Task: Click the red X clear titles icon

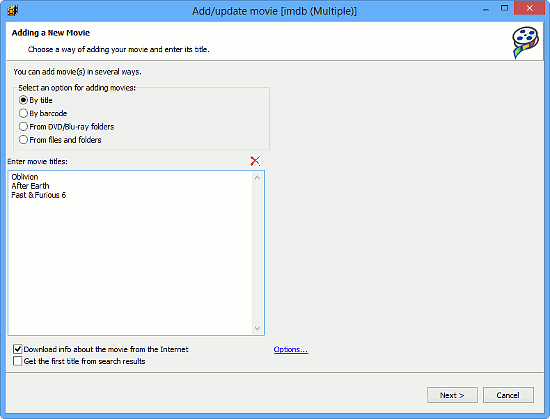Action: click(255, 161)
